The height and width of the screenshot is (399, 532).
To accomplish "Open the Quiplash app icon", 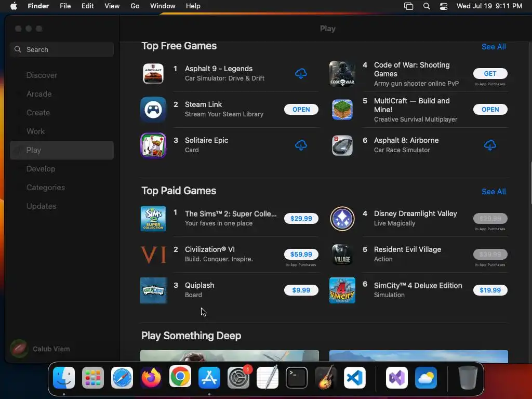I will point(153,290).
